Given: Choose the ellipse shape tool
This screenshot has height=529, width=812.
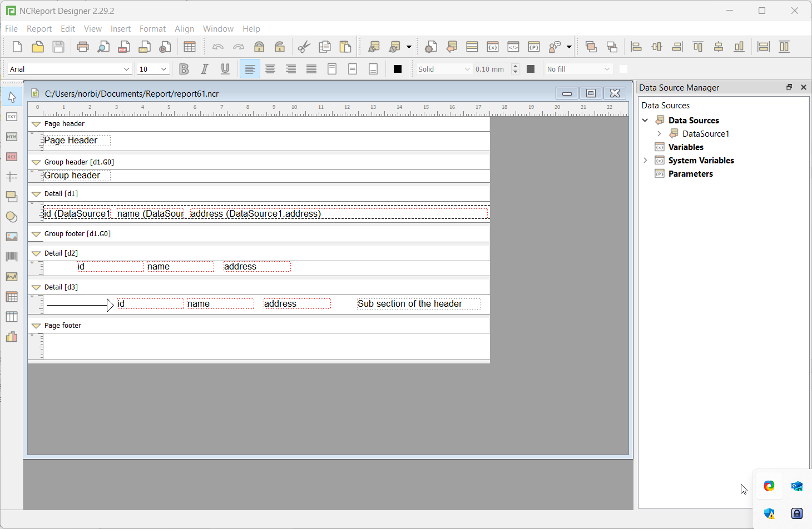Looking at the screenshot, I should (x=12, y=217).
